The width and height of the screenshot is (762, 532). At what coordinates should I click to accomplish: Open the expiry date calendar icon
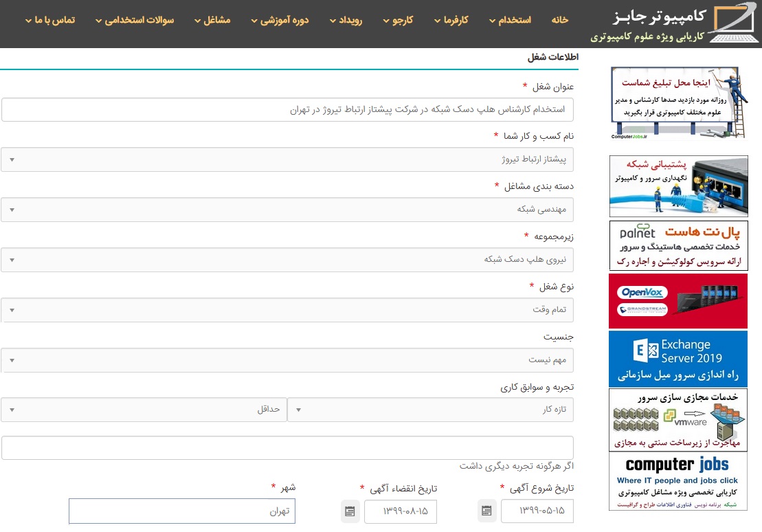[350, 511]
